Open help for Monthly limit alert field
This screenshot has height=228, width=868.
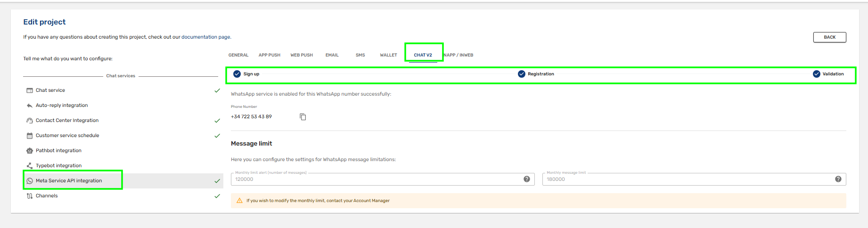[527, 179]
